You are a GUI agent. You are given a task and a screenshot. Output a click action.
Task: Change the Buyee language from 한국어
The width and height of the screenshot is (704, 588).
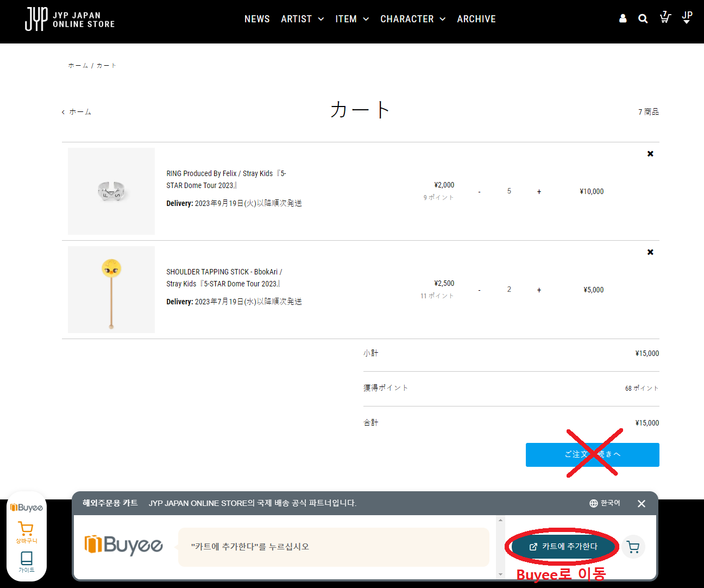(605, 503)
